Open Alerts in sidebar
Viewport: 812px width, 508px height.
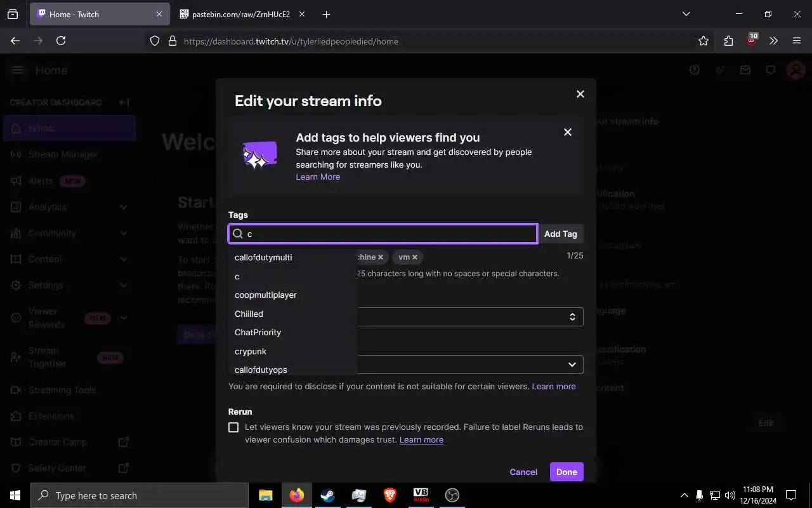[69, 181]
